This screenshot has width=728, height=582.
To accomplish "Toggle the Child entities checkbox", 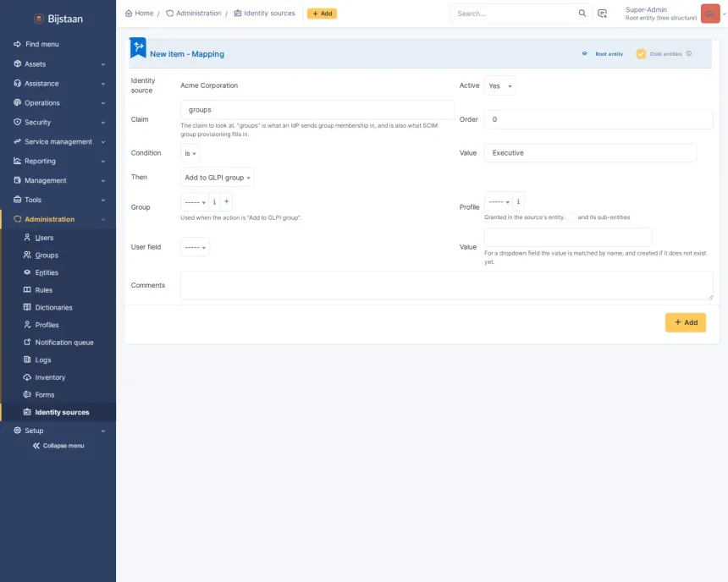I will 641,54.
